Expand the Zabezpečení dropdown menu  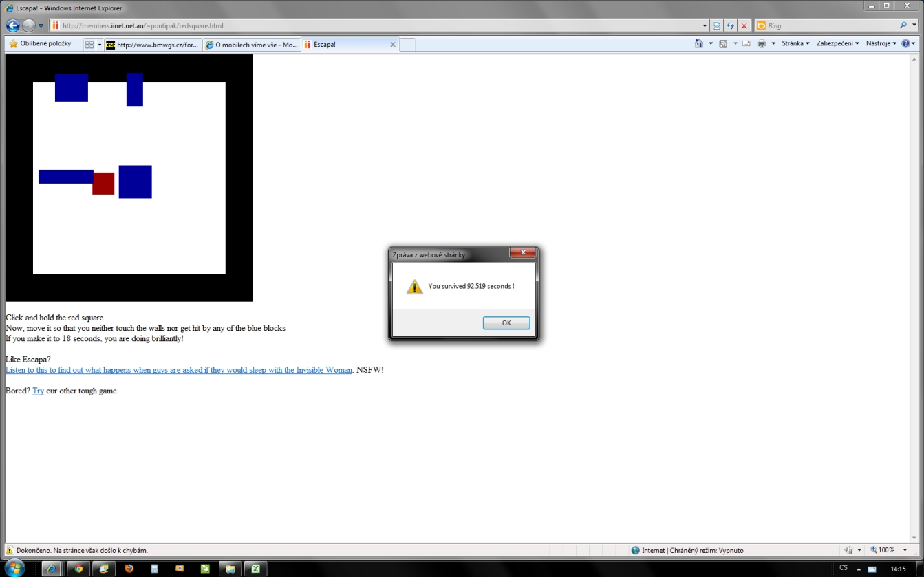(837, 43)
